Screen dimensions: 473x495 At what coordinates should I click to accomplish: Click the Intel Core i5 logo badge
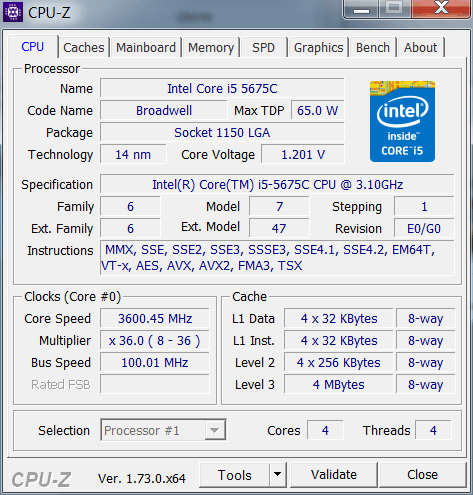pos(402,121)
